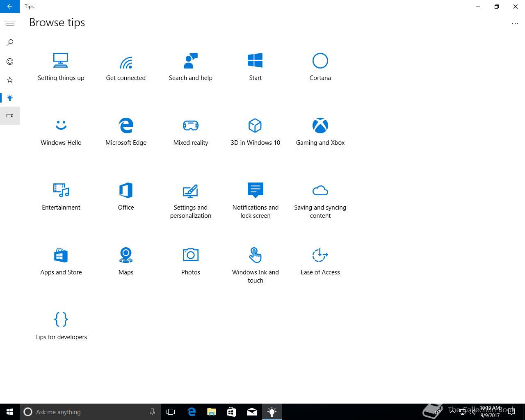Open the smiley face sidebar section
The image size is (525, 420).
point(10,62)
